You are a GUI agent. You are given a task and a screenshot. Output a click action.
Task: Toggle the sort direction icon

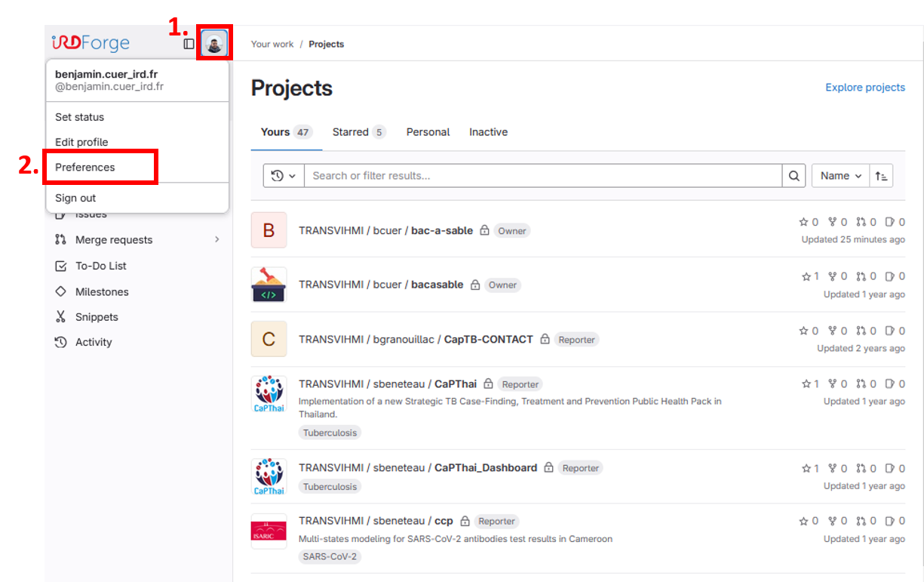pos(881,176)
